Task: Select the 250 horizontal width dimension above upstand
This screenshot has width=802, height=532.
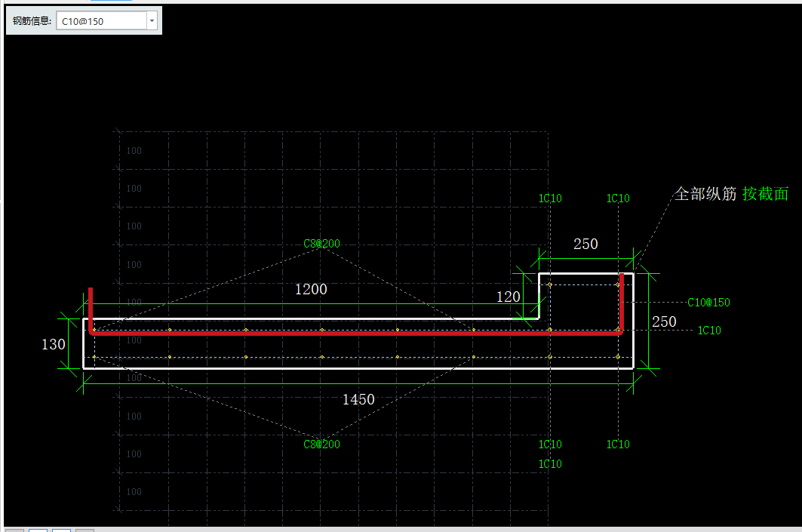Action: pos(585,244)
